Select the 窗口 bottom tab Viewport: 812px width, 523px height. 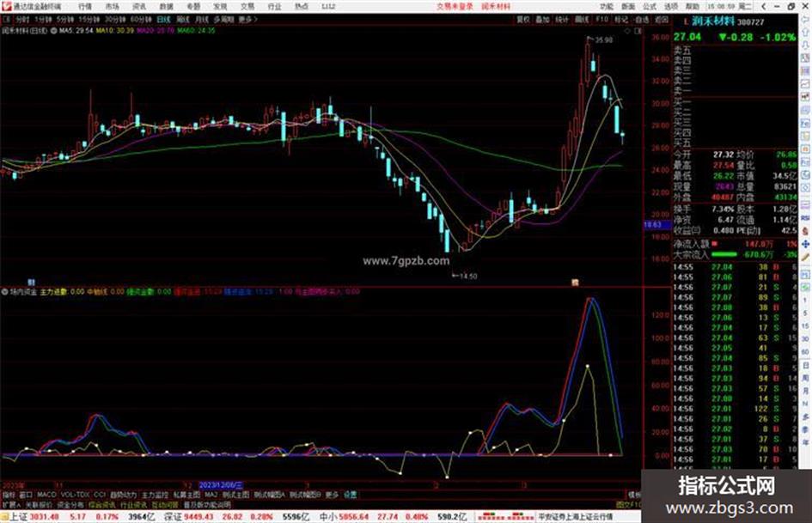point(26,495)
